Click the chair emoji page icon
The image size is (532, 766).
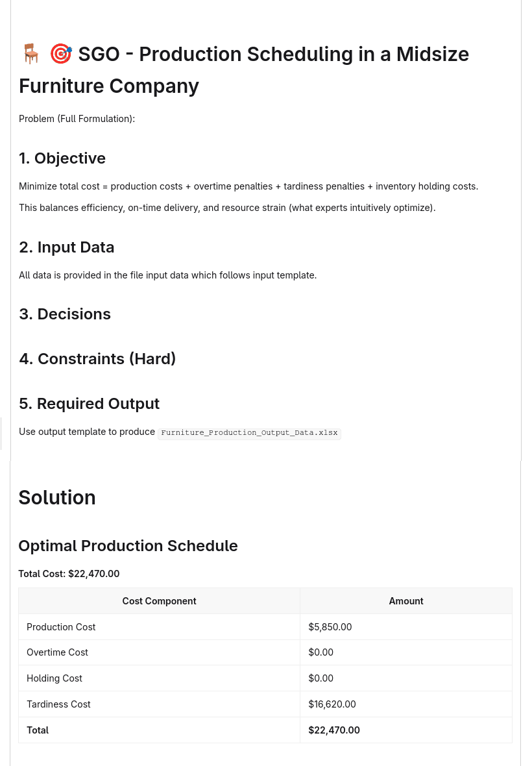30,54
